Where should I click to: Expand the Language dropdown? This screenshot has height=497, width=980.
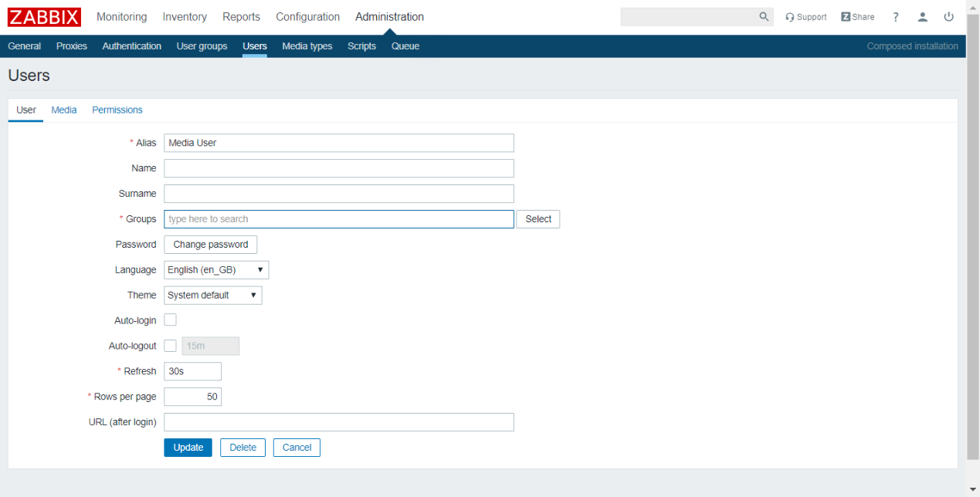216,270
